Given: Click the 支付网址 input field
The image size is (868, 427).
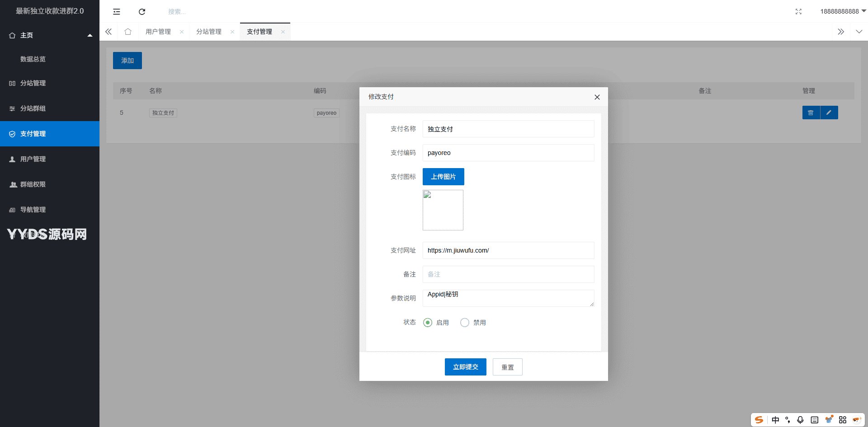Looking at the screenshot, I should click(x=509, y=250).
